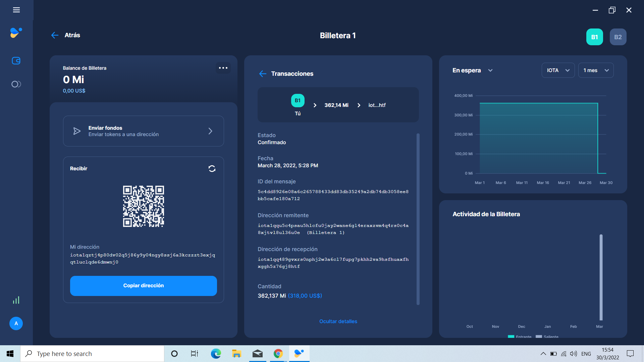Open Enviar fondos option

[144, 131]
